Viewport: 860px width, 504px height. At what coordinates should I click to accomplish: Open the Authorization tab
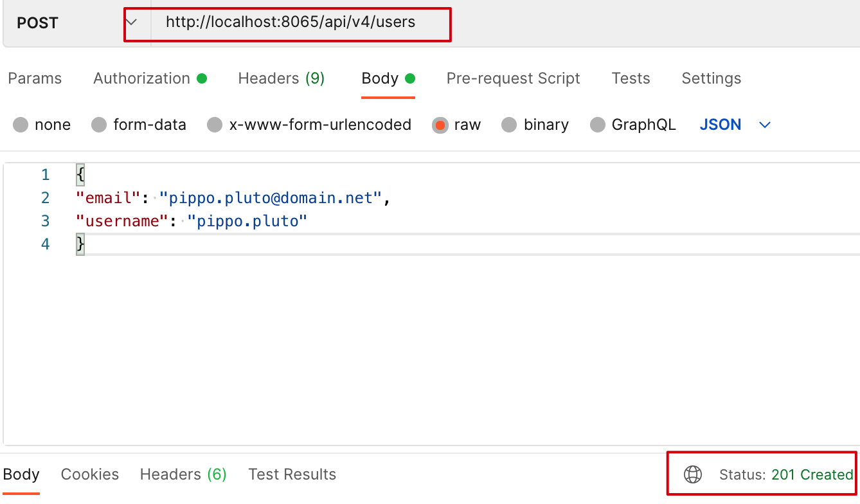(150, 78)
